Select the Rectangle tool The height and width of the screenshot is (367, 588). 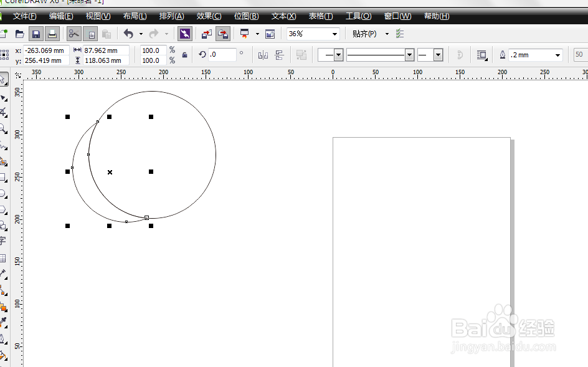pos(3,178)
